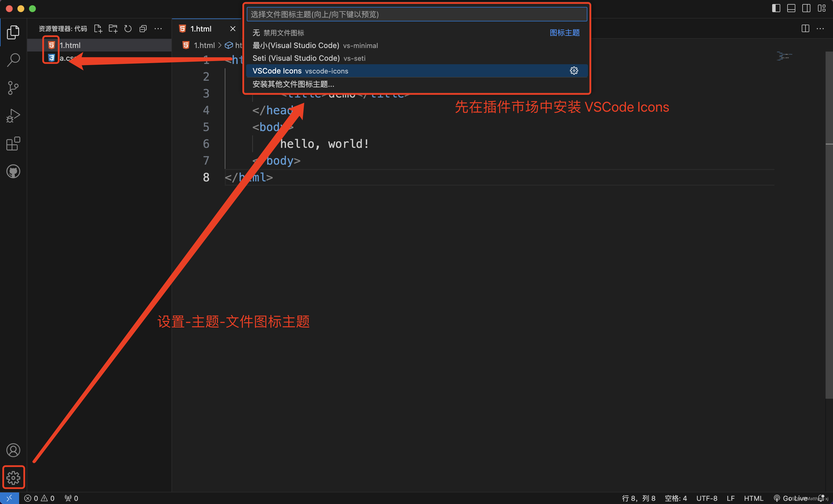
Task: Open UTF-8 encoding selector in status bar
Action: click(706, 498)
